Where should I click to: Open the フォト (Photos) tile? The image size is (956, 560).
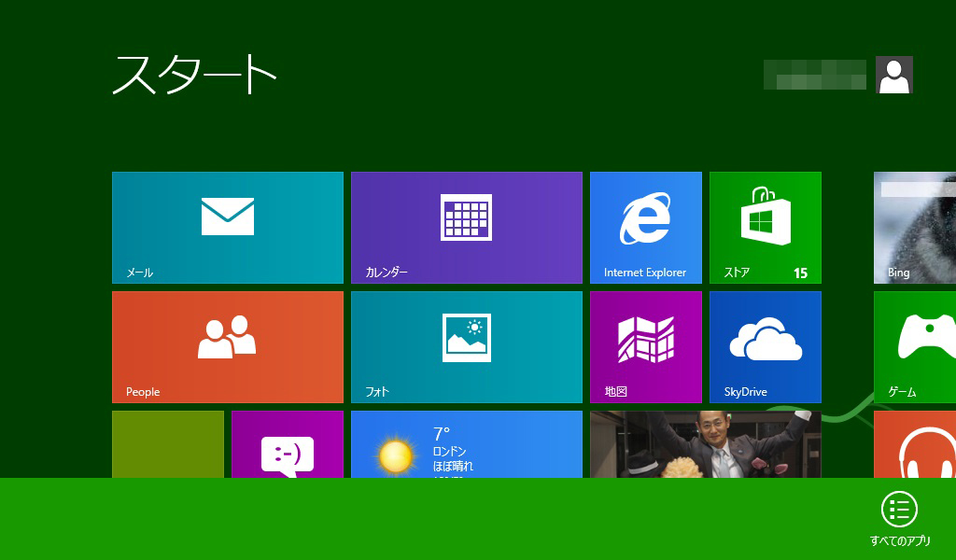click(x=467, y=346)
